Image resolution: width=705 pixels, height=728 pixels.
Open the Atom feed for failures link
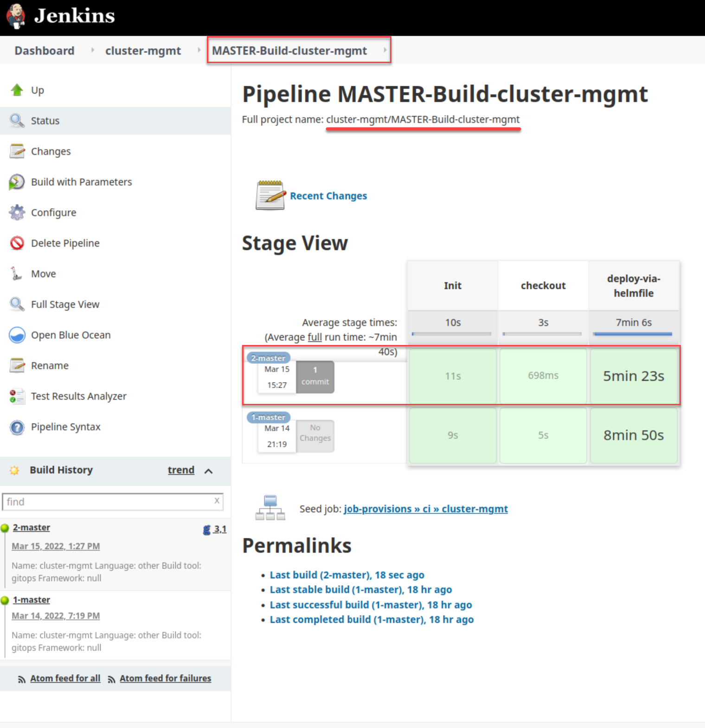tap(166, 678)
